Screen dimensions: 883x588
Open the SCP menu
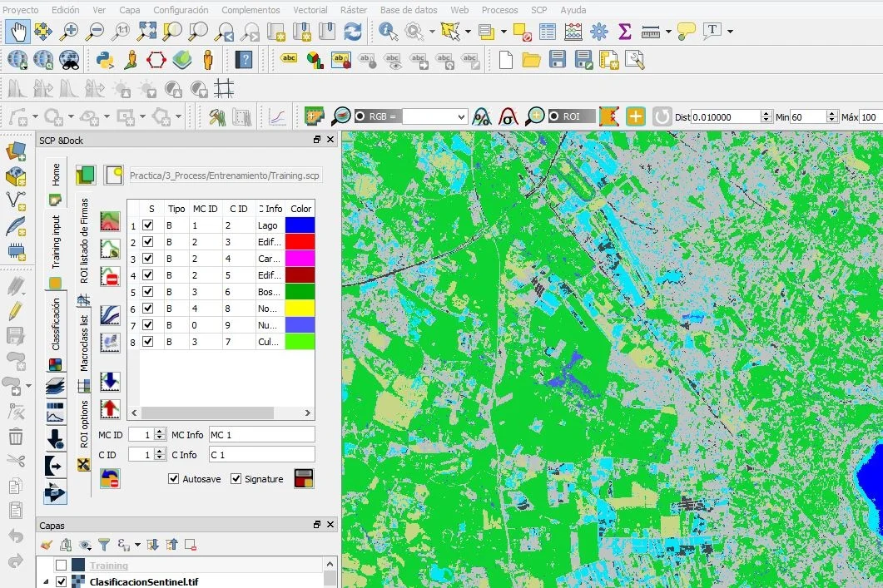(x=539, y=10)
